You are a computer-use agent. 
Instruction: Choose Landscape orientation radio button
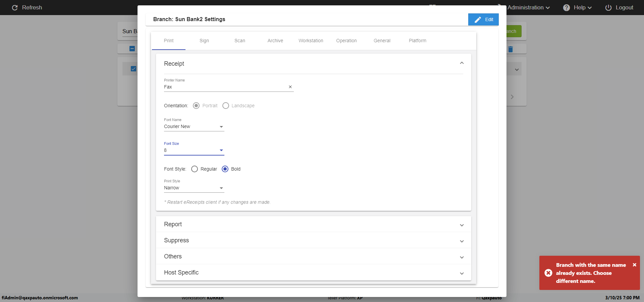click(x=226, y=106)
